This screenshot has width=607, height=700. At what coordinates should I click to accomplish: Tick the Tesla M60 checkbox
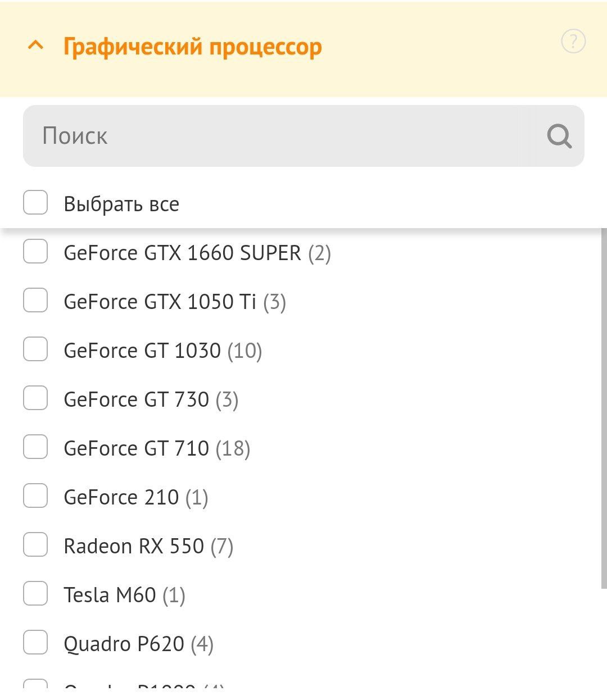coord(35,593)
